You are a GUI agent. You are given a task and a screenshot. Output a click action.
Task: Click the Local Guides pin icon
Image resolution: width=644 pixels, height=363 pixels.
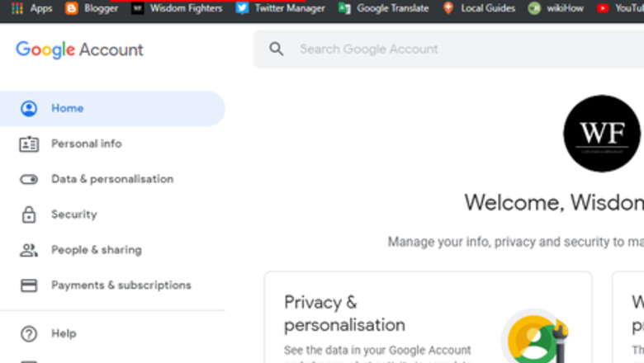448,8
